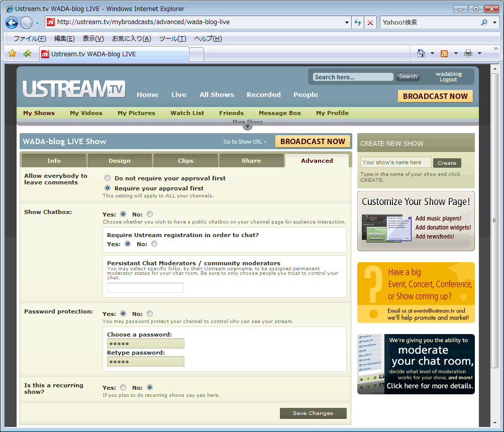This screenshot has width=504, height=432.
Task: Click the red Stop loading icon
Action: pos(370,23)
